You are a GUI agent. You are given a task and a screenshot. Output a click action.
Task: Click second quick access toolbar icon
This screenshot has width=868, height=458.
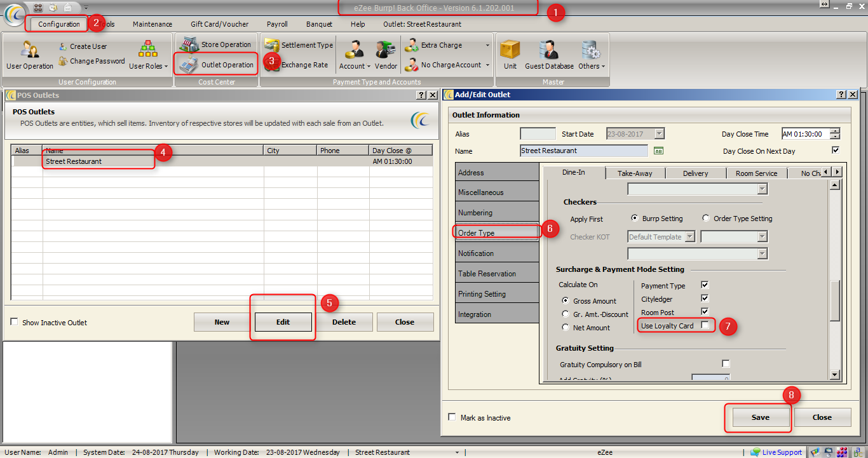pyautogui.click(x=52, y=7)
